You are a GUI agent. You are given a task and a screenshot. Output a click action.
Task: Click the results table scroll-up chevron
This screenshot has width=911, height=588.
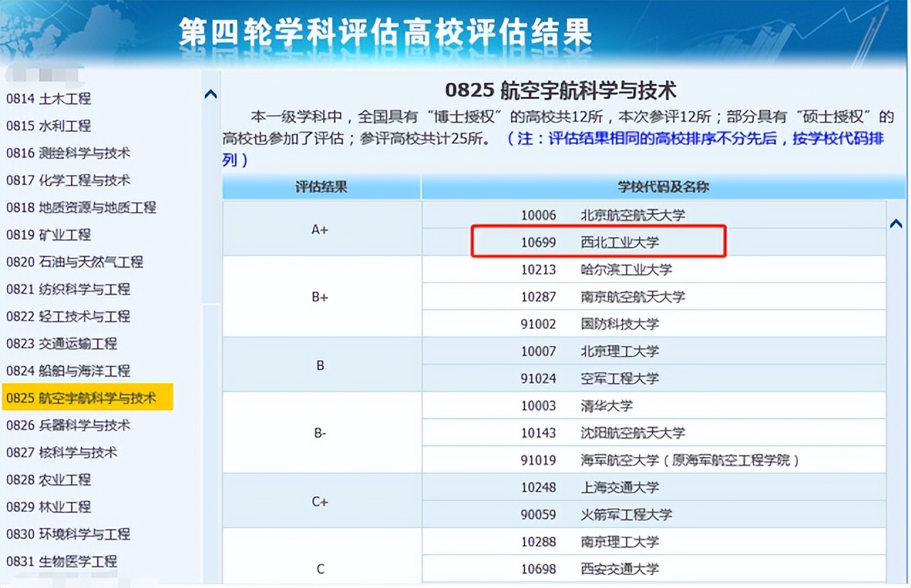(x=896, y=224)
